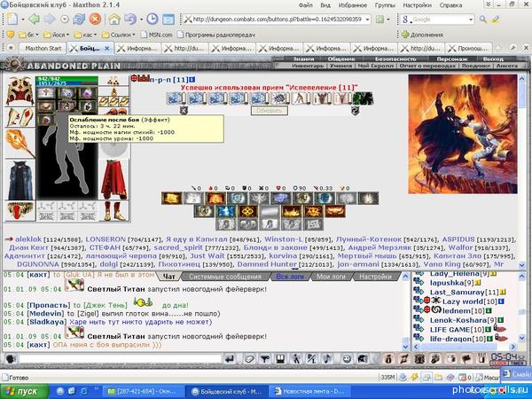
Task: Click the save diskette icon in chat bar
Action: [280, 358]
